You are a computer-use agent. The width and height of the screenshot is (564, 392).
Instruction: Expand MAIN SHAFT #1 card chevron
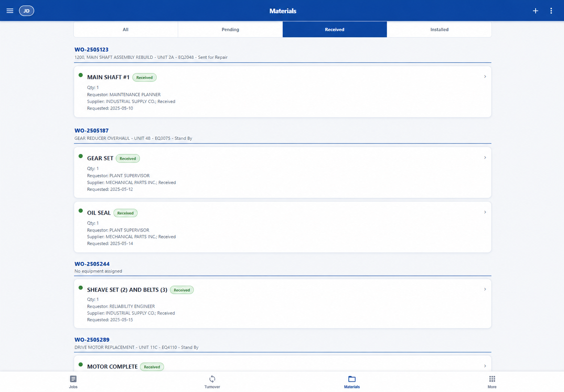485,76
